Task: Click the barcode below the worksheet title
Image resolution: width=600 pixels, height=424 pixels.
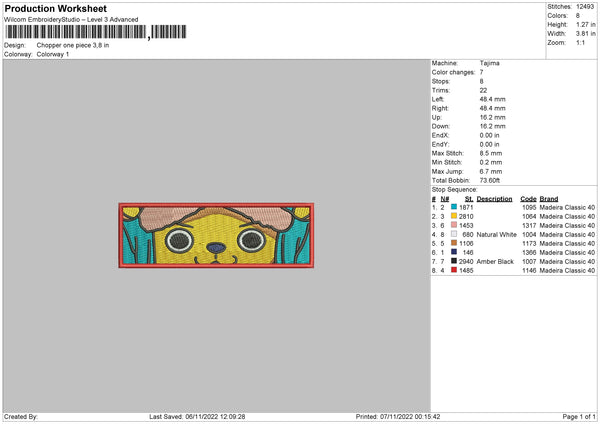Action: tap(75, 33)
